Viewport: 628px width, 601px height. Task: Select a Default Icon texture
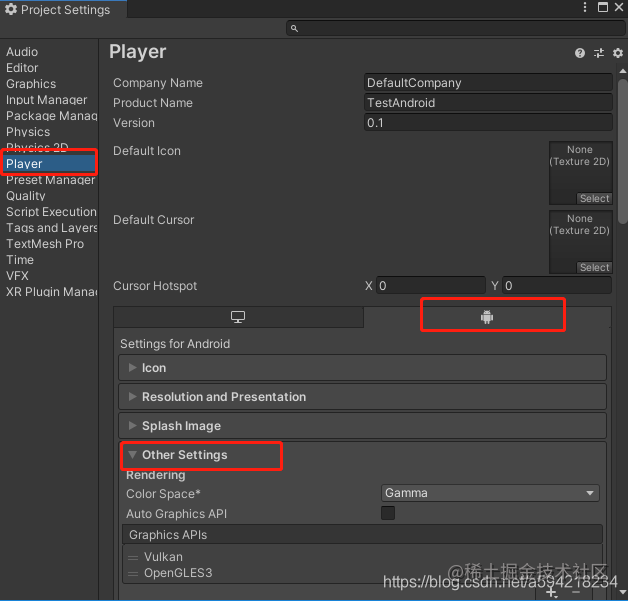pyautogui.click(x=594, y=198)
